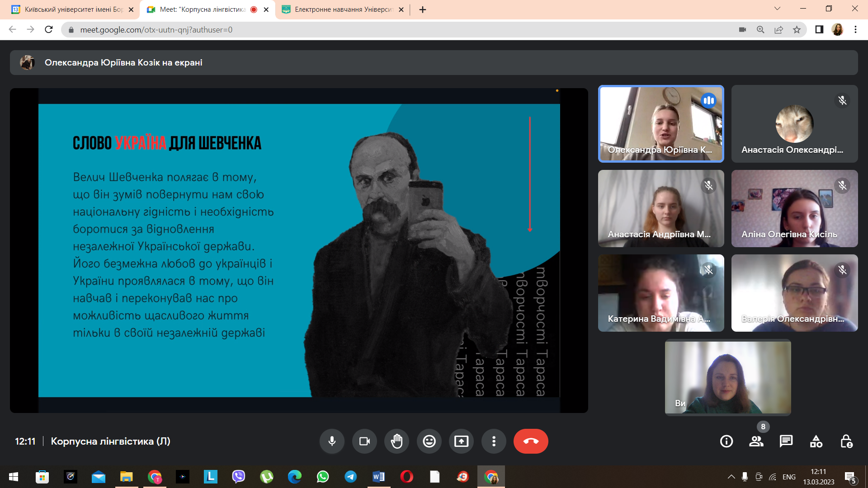Open more options three-dot menu
Viewport: 868px width, 488px height.
point(494,441)
